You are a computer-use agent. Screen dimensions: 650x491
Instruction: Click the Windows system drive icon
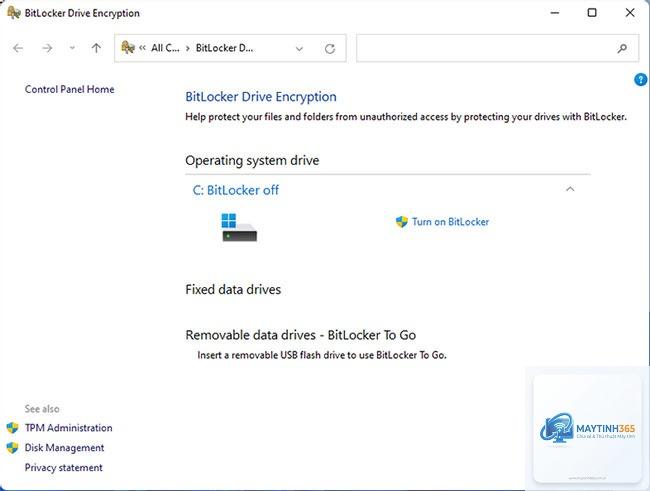(239, 227)
